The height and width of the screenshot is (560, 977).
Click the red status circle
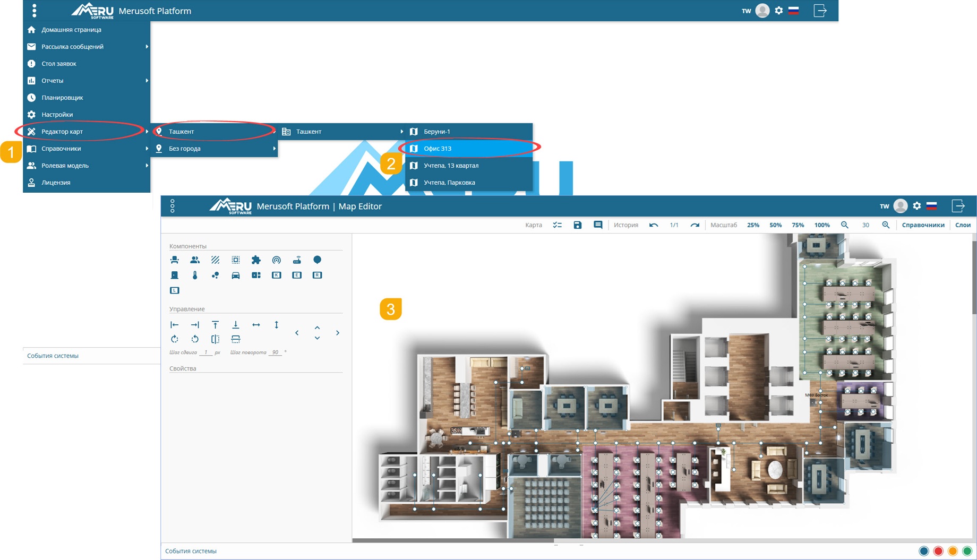[x=938, y=551]
